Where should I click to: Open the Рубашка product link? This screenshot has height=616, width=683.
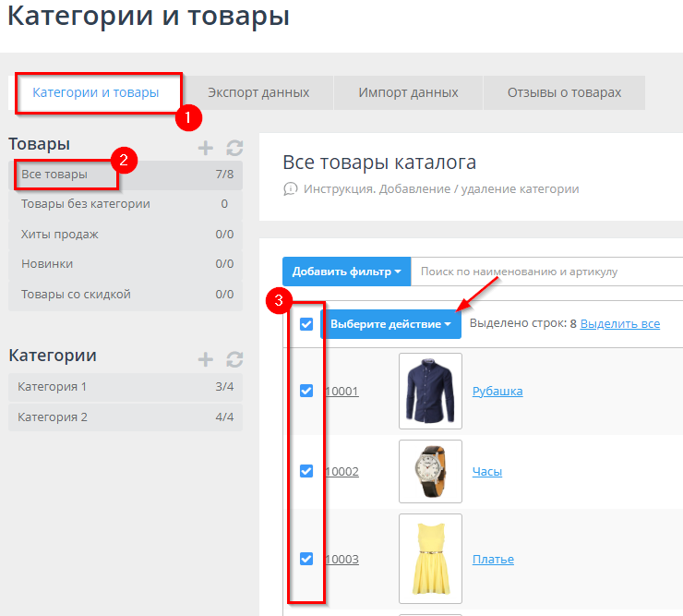tap(497, 391)
